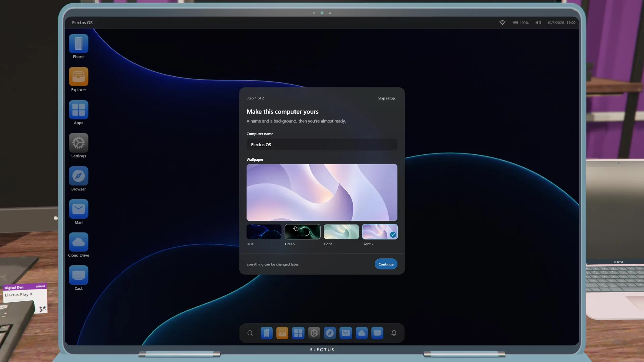Open Mail envelope in the bottom dock

tap(346, 333)
